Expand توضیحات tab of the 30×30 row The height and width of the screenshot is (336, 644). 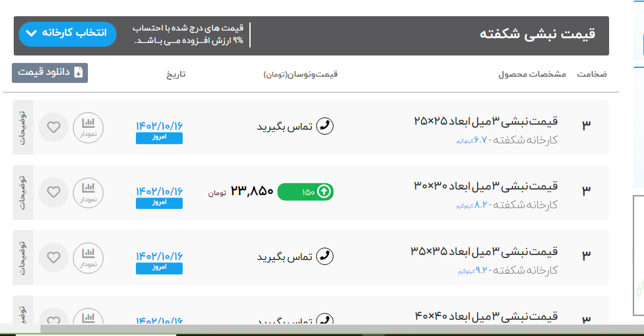coord(22,192)
